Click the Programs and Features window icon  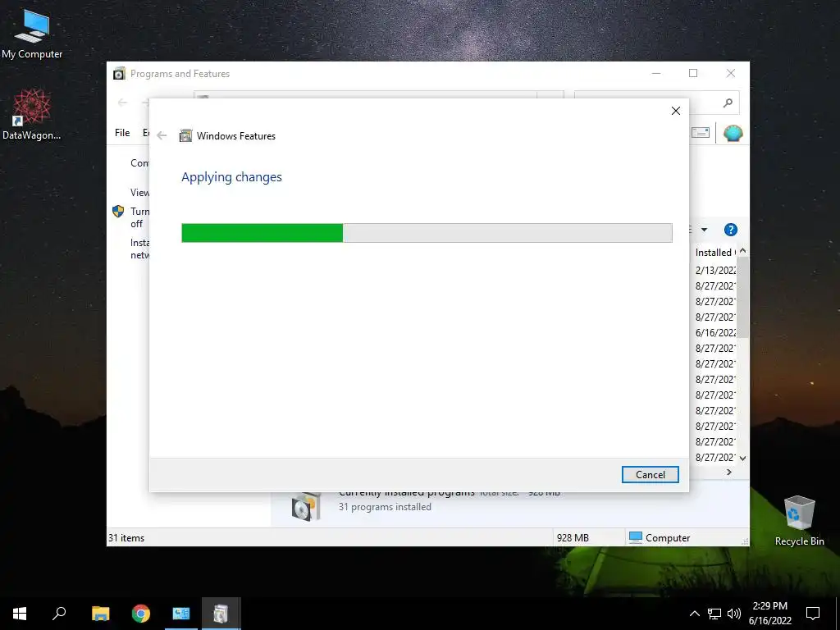click(119, 73)
